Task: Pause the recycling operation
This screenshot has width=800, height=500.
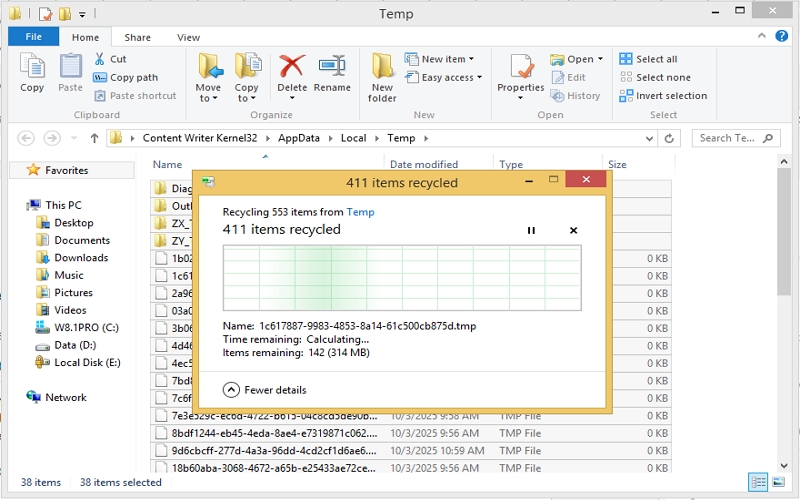Action: 531,230
